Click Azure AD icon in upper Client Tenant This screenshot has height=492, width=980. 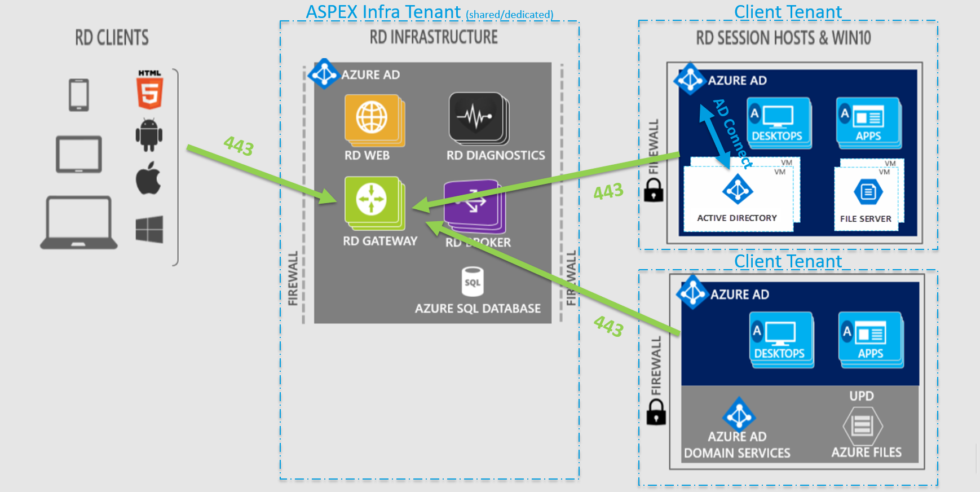click(x=690, y=79)
